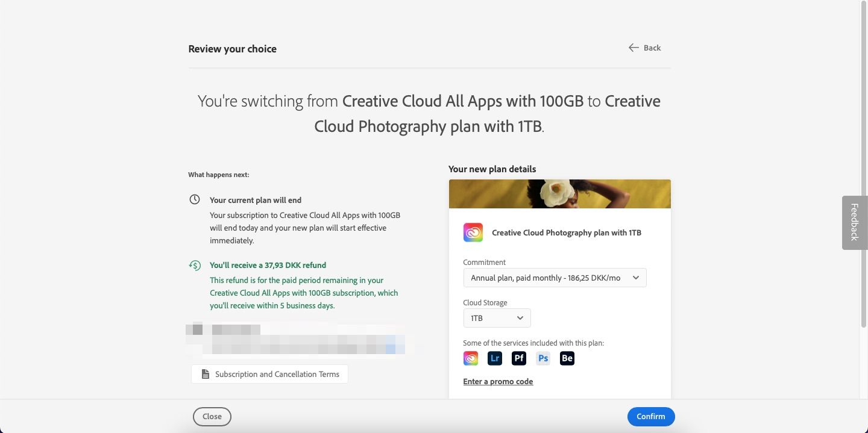This screenshot has width=868, height=433.
Task: Click the Creative Cloud icon in included services
Action: (471, 358)
